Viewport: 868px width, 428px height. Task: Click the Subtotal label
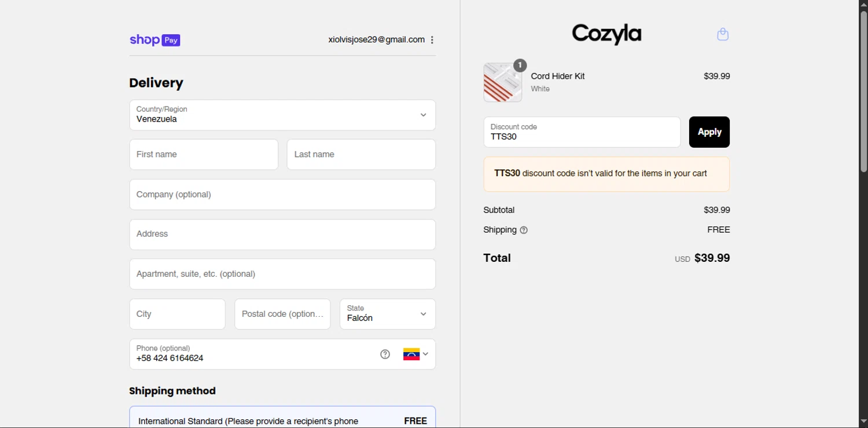[x=499, y=210]
